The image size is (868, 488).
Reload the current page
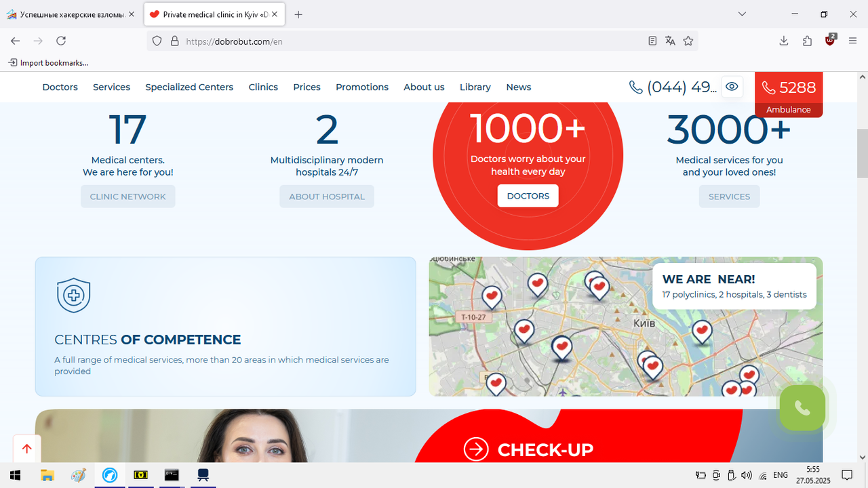point(61,41)
